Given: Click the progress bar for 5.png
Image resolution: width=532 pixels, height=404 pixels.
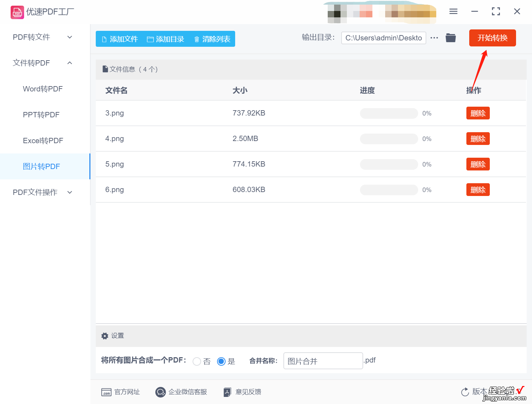Looking at the screenshot, I should pyautogui.click(x=389, y=164).
